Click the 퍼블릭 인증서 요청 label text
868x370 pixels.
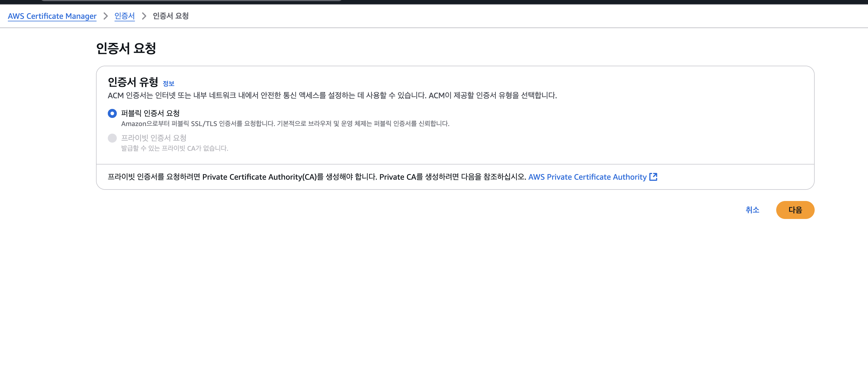point(150,113)
